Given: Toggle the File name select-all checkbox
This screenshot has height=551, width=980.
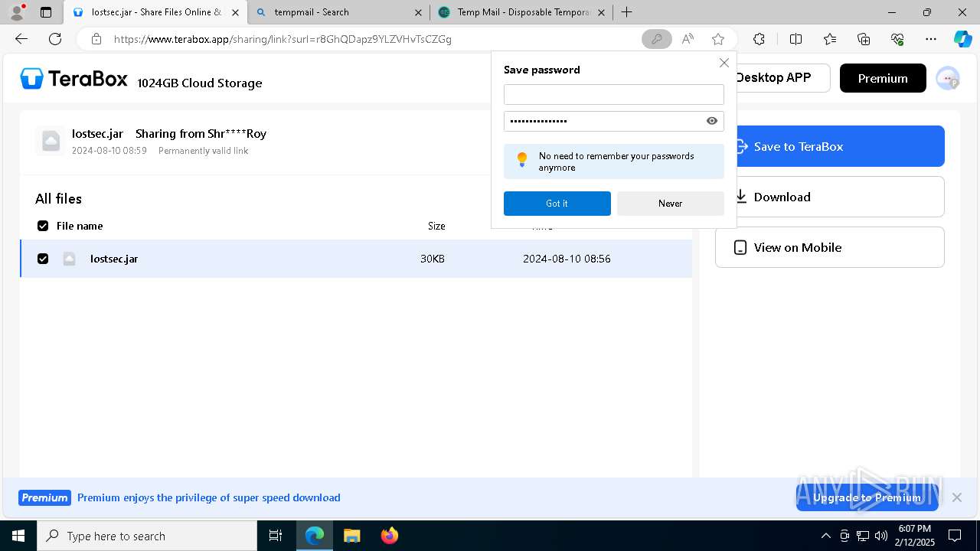Looking at the screenshot, I should click(x=43, y=226).
